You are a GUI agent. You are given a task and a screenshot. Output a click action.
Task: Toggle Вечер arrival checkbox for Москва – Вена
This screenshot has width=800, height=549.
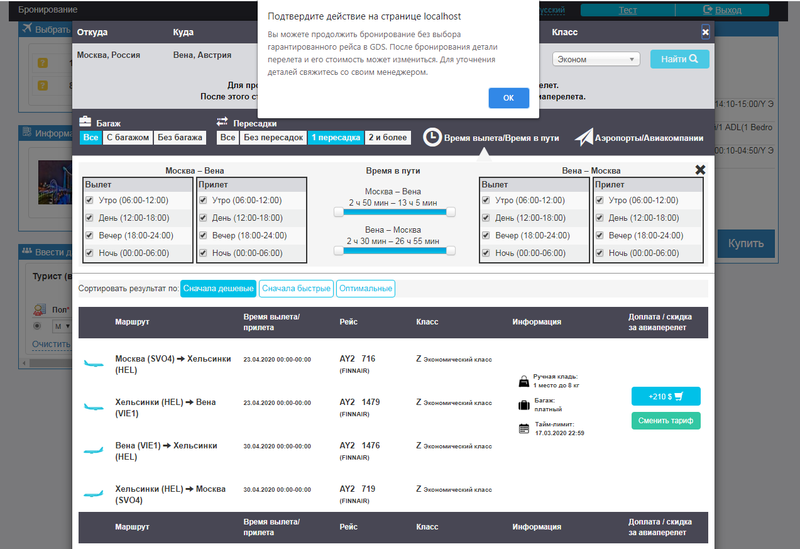pos(205,236)
